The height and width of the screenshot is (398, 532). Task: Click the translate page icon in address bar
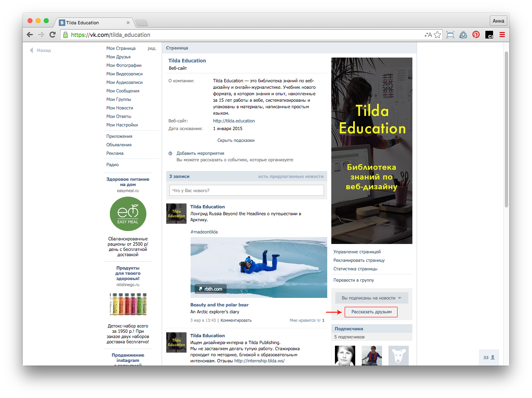(428, 35)
